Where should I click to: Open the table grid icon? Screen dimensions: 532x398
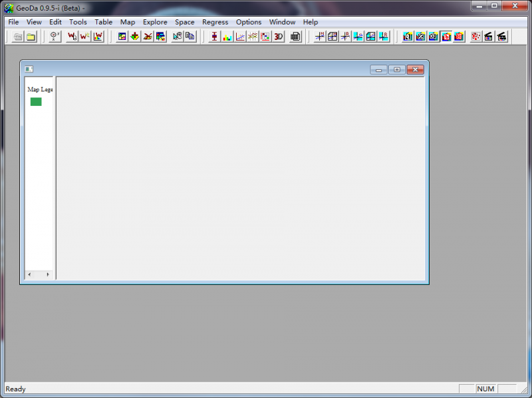(x=295, y=37)
